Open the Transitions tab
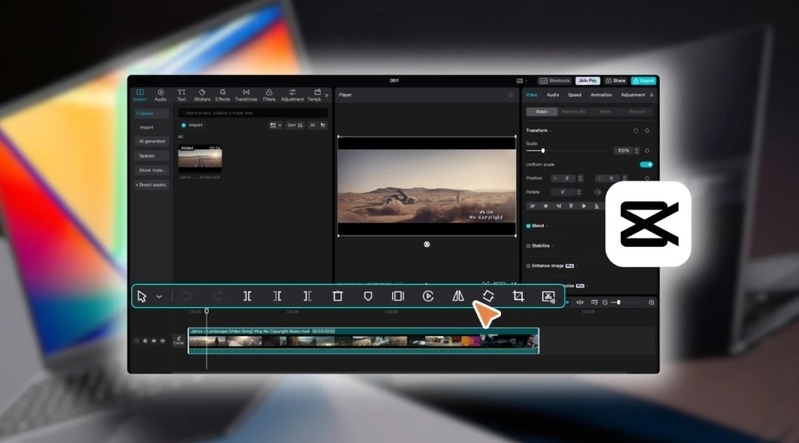The image size is (799, 443). click(x=246, y=95)
